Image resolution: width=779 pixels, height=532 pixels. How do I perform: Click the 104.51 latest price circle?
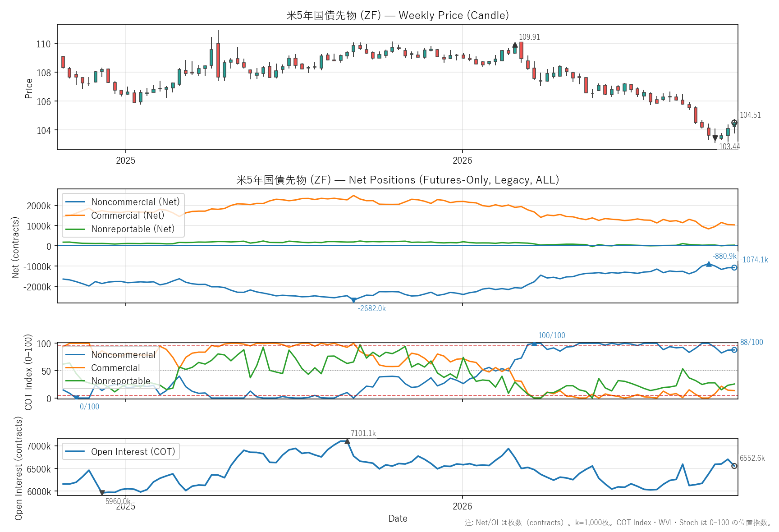(x=734, y=123)
